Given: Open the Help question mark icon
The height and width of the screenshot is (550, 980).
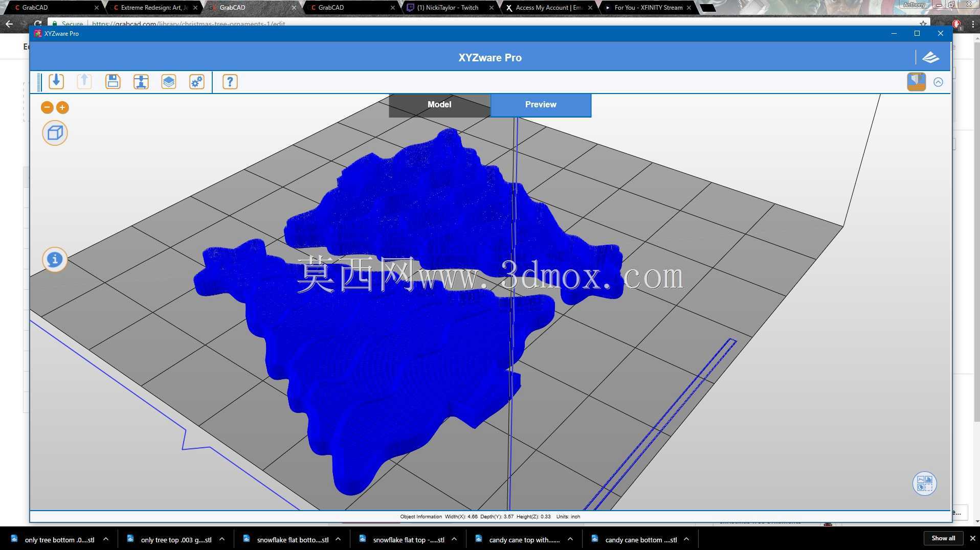Looking at the screenshot, I should click(230, 82).
